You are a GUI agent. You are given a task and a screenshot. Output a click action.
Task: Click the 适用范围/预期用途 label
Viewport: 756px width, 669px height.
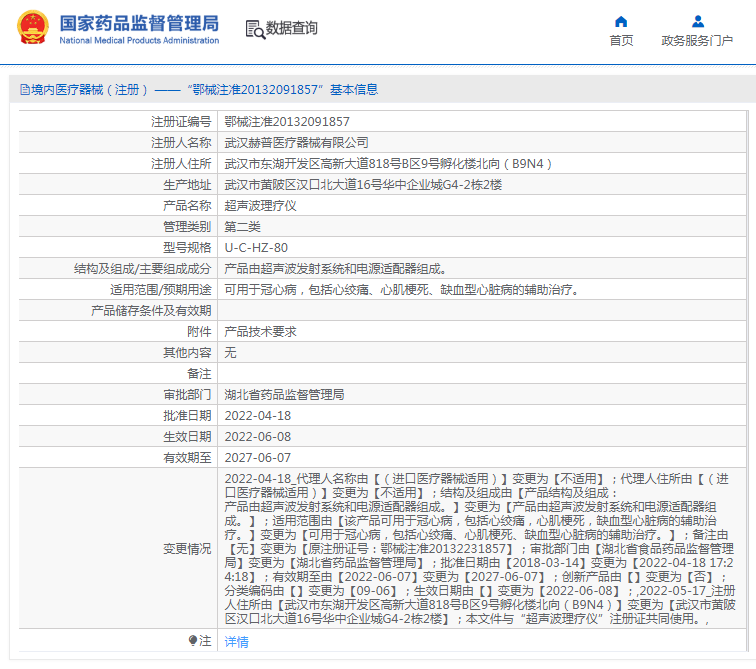[x=161, y=290]
